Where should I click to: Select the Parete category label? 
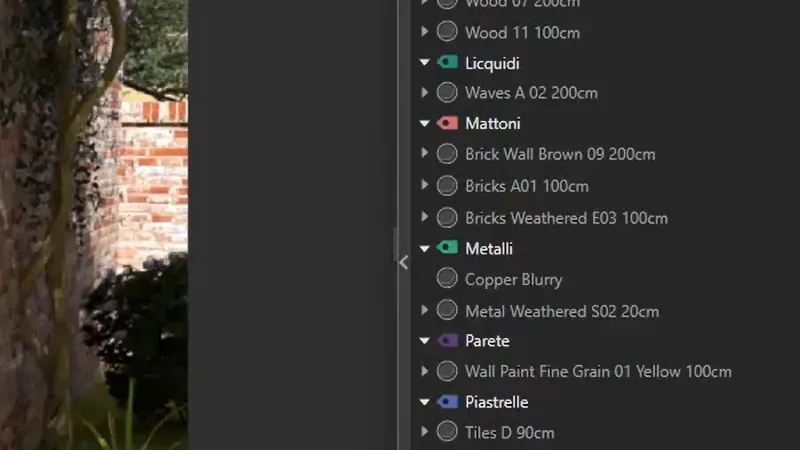pyautogui.click(x=487, y=341)
